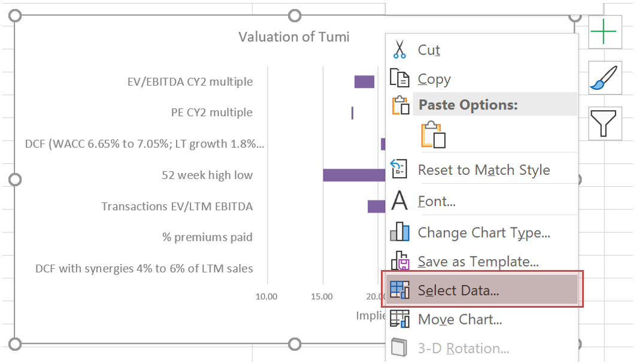Open Chart Filters funnel button
This screenshot has height=364, width=636.
606,124
